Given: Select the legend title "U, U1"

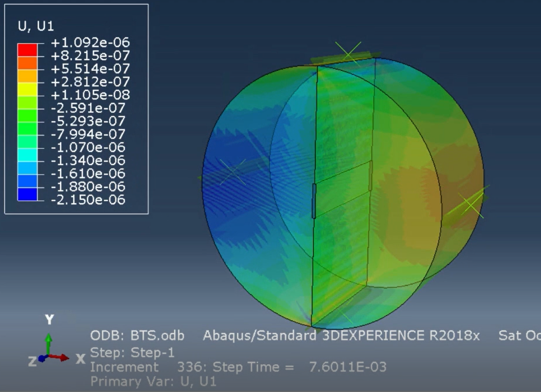Looking at the screenshot, I should (x=36, y=26).
